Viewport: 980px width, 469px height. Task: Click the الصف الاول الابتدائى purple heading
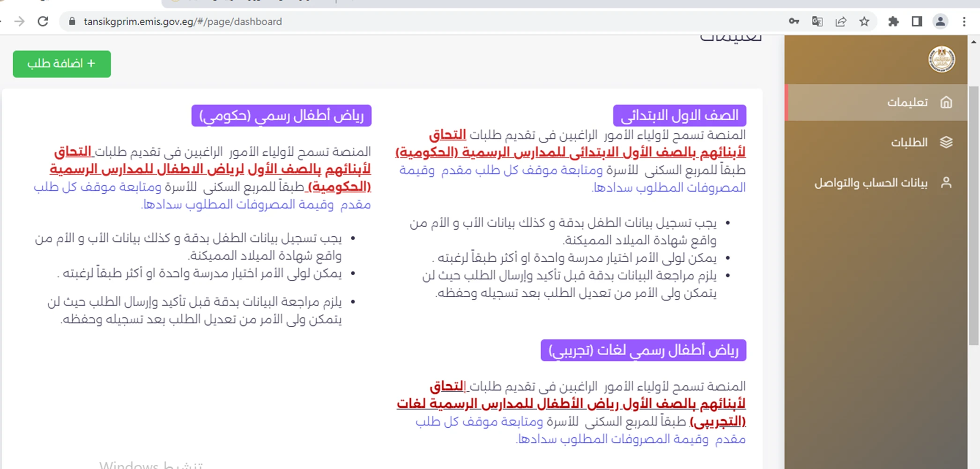pos(680,116)
